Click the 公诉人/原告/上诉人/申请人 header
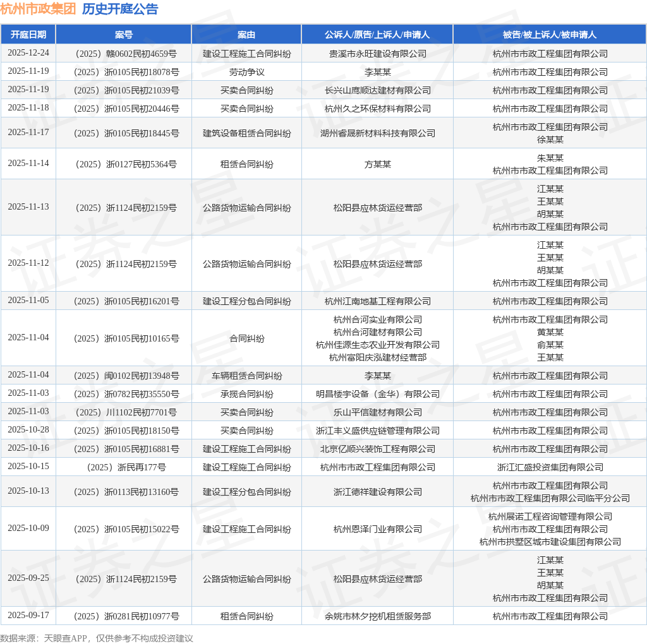Screen dimensions: 647x644 tap(377, 35)
